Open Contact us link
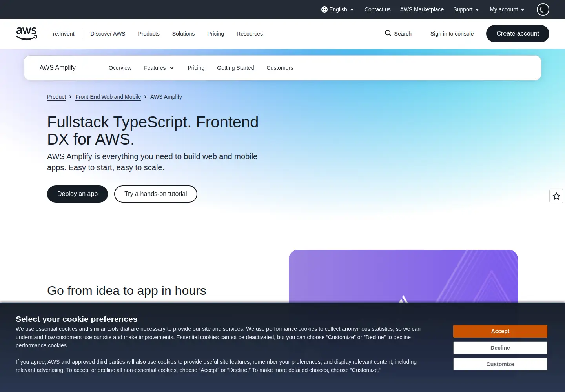Viewport: 565px width, 392px height. pos(377,9)
